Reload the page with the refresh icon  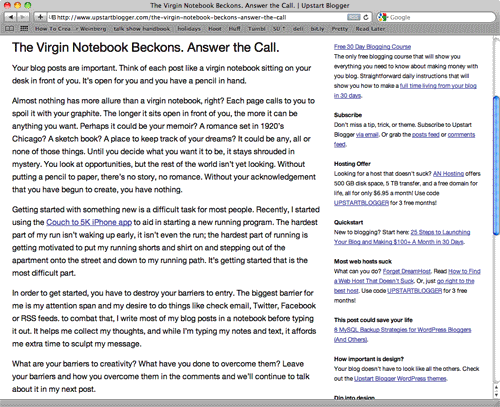(x=366, y=17)
